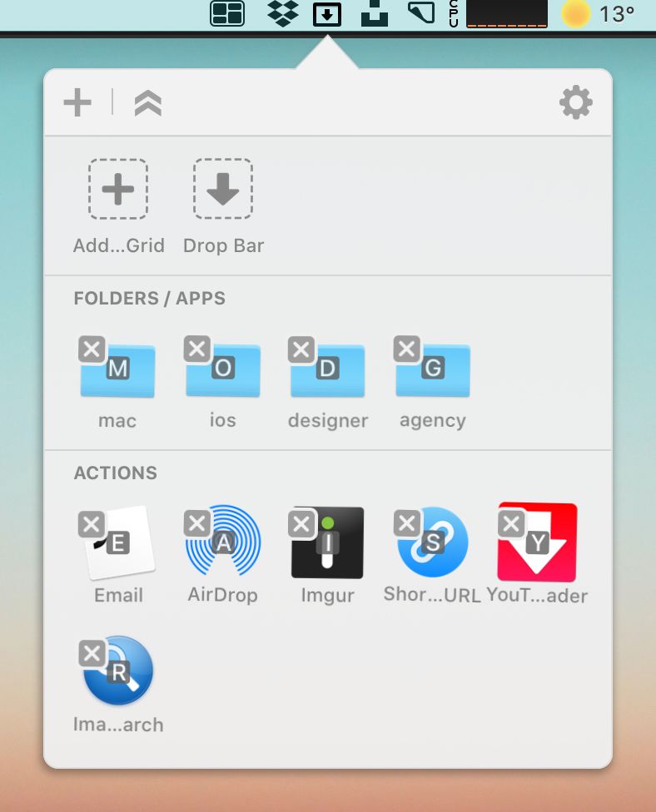Click the FOLDERS / APPS section heading

click(150, 299)
